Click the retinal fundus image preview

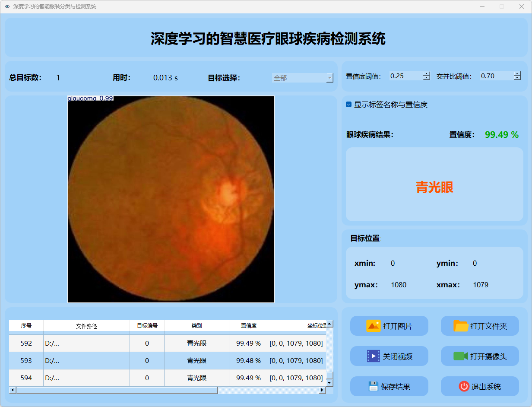coord(171,199)
